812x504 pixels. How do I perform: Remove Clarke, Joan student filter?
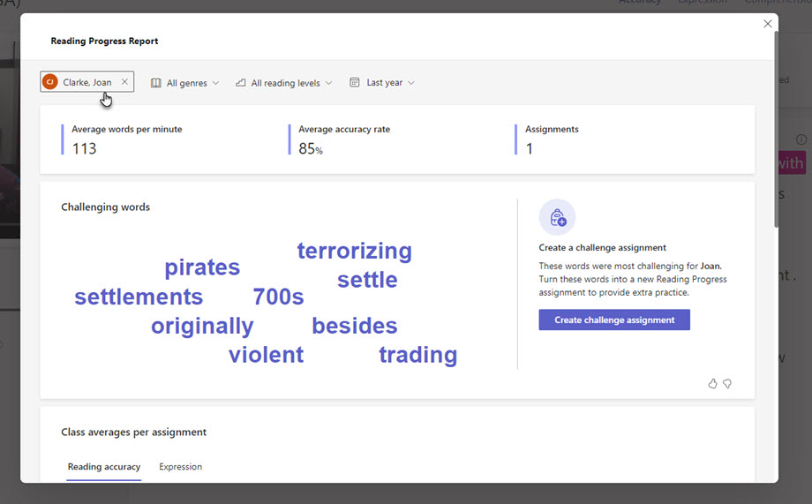124,82
